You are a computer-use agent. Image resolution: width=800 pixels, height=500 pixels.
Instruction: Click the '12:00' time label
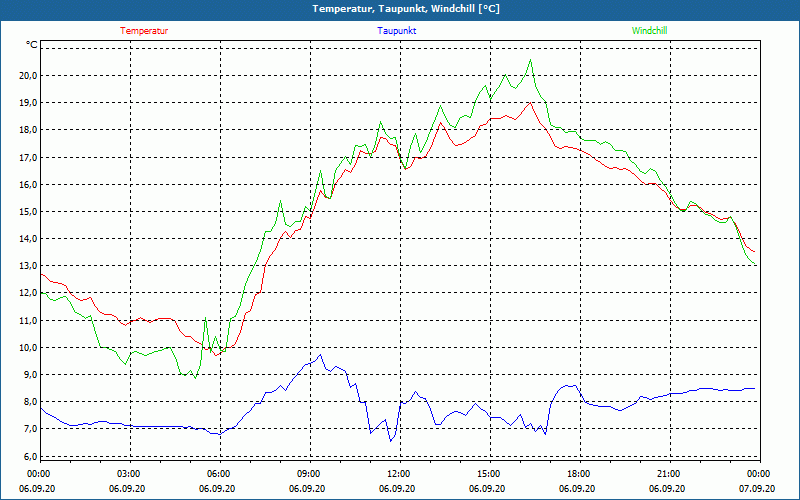399,474
